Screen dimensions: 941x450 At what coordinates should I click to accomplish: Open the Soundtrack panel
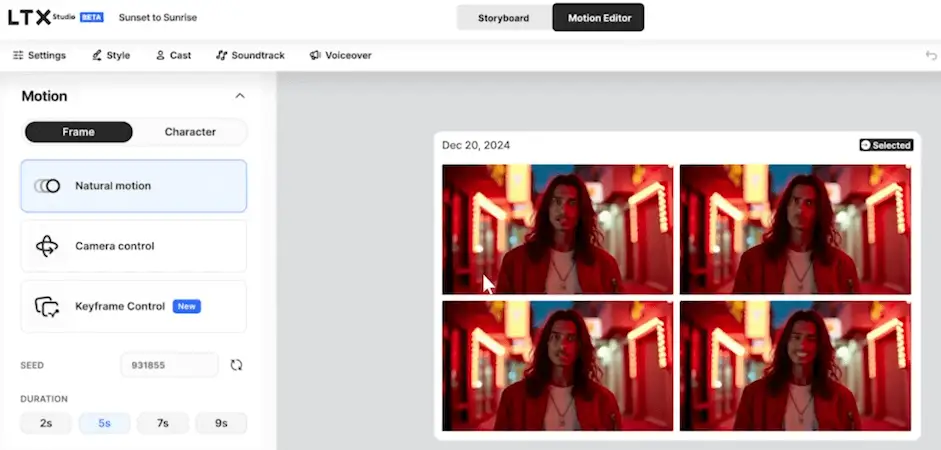[x=250, y=56]
